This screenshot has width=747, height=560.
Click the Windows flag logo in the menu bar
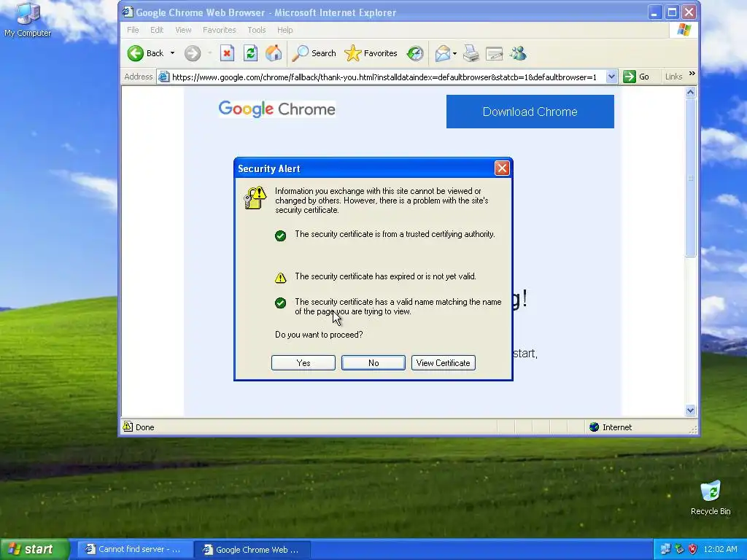(684, 29)
